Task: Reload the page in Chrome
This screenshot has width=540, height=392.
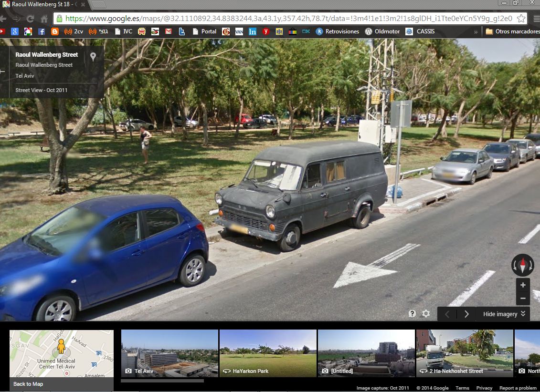Action: (x=30, y=19)
